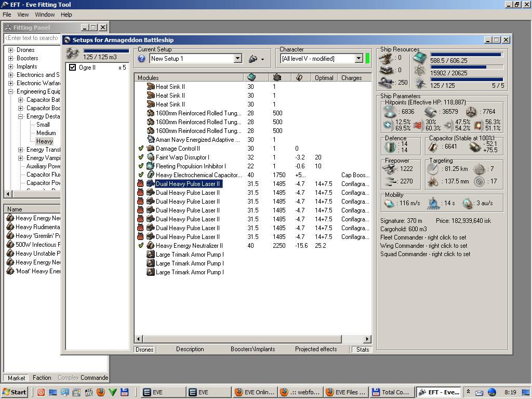Click the warp speed icon showing 3 au/s
Screen dimensions: 532x399
[468, 203]
